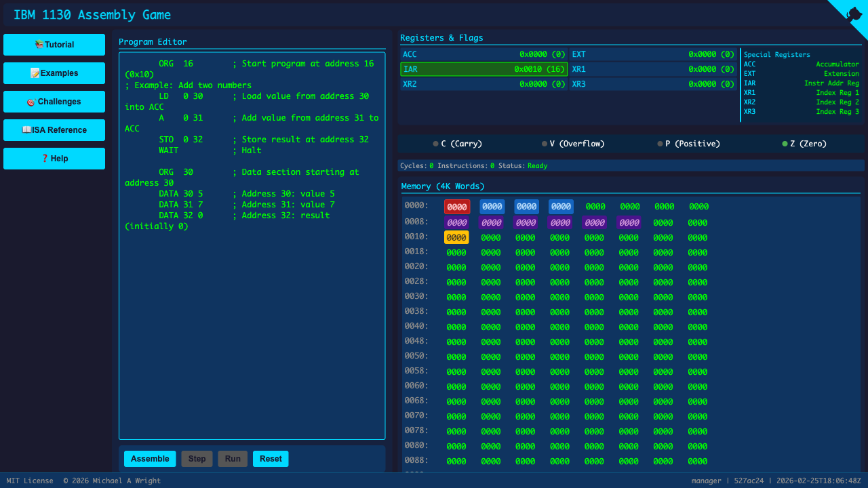Click the P (Positive) flag indicator
The width and height of the screenshot is (868, 488).
[x=688, y=144]
